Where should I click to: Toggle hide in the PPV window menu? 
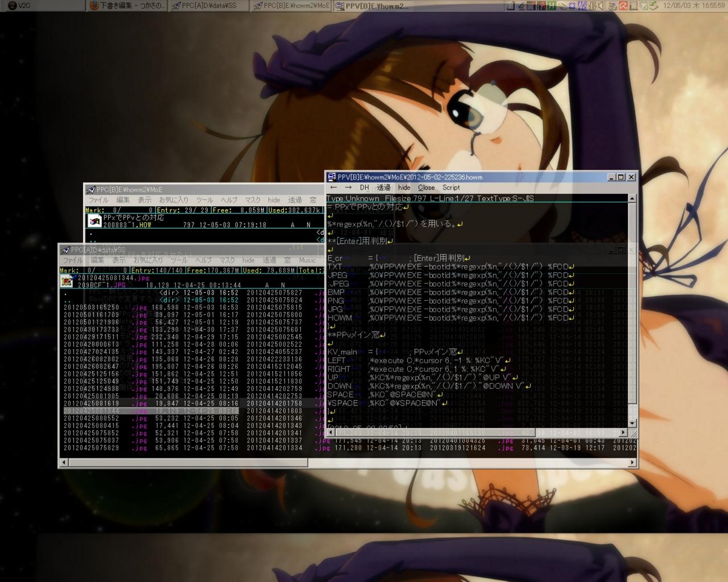coord(404,188)
